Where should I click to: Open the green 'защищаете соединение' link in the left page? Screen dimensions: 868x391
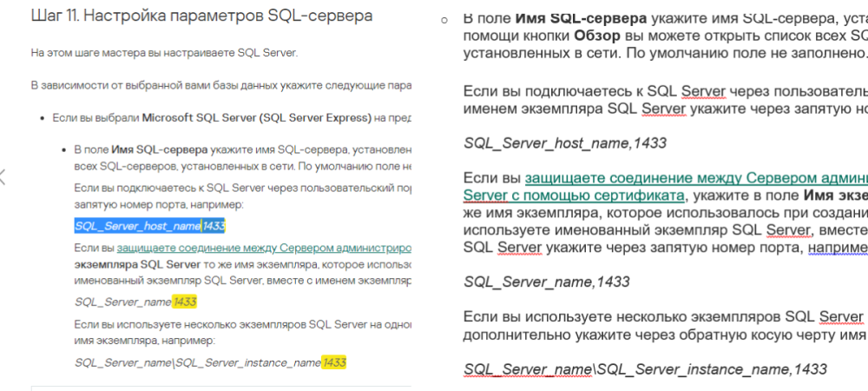tap(264, 247)
